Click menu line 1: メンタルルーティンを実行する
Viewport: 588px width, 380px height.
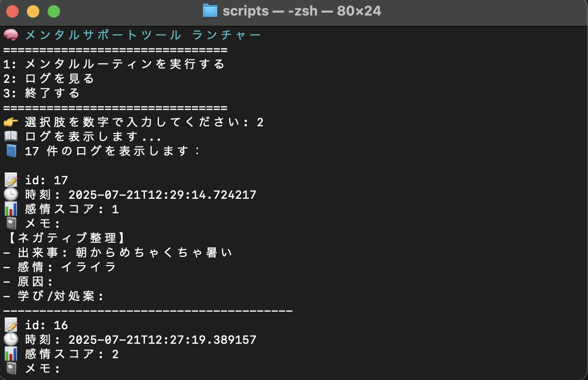pyautogui.click(x=114, y=64)
